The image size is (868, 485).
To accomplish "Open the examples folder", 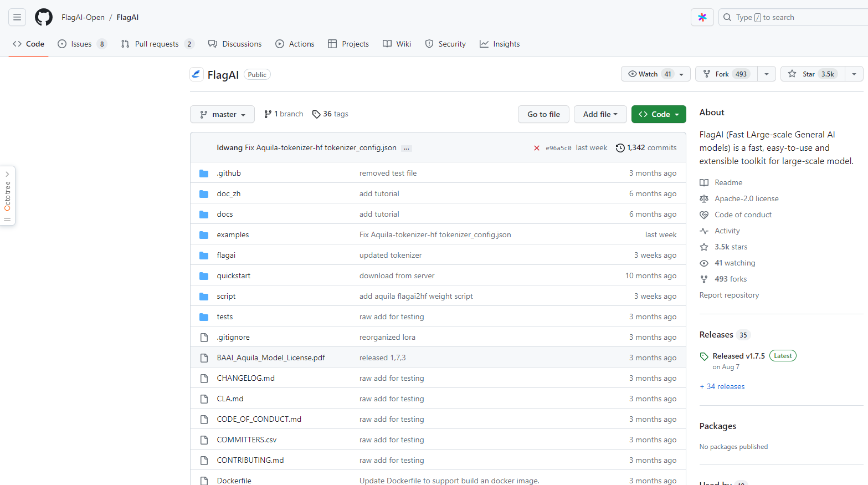I will [233, 235].
